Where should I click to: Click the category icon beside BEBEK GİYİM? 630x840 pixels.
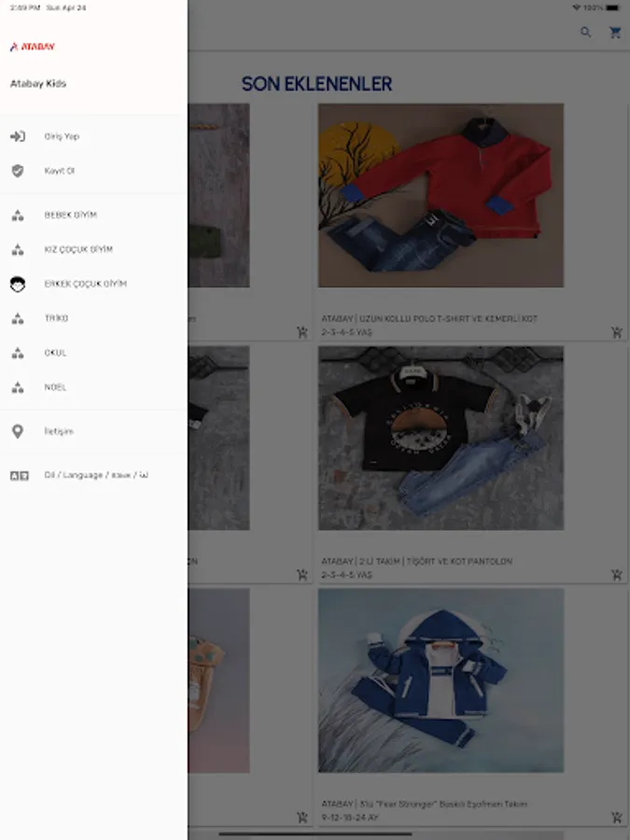(18, 215)
